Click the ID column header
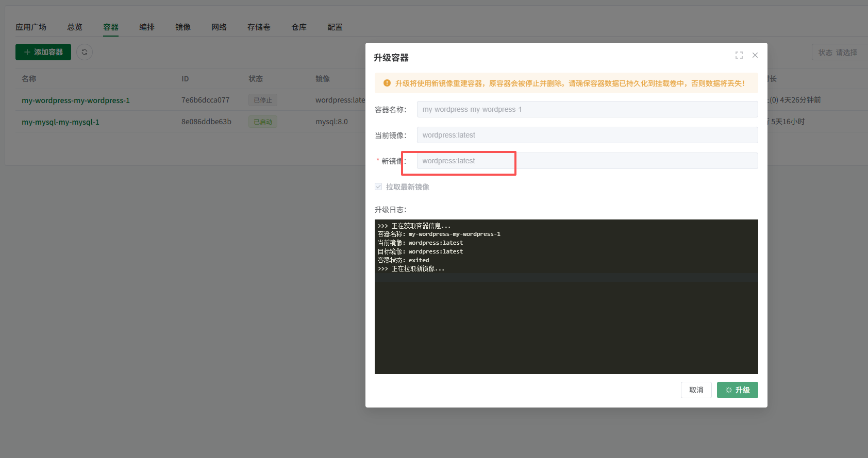 coord(185,79)
